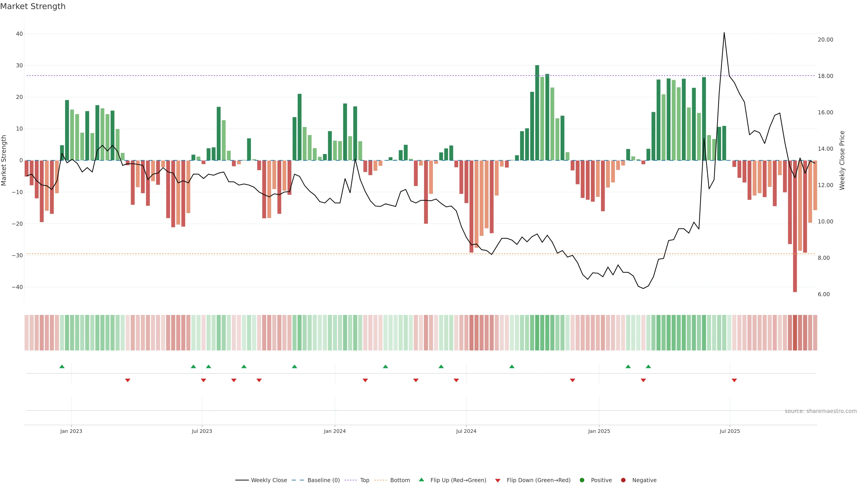Viewport: 868px width, 488px height.
Task: Click the darkest red heatmap strip cell
Action: (795, 333)
